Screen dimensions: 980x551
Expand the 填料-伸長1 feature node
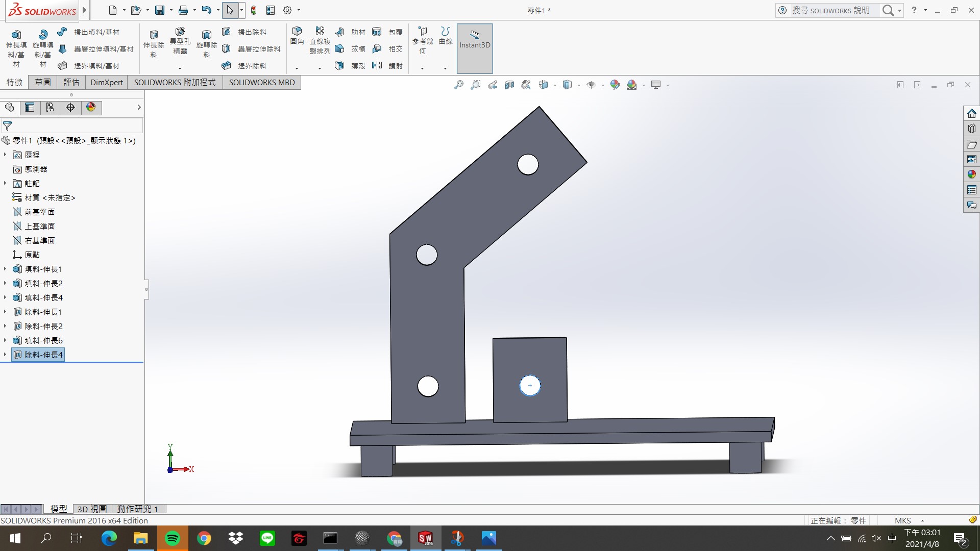point(5,269)
